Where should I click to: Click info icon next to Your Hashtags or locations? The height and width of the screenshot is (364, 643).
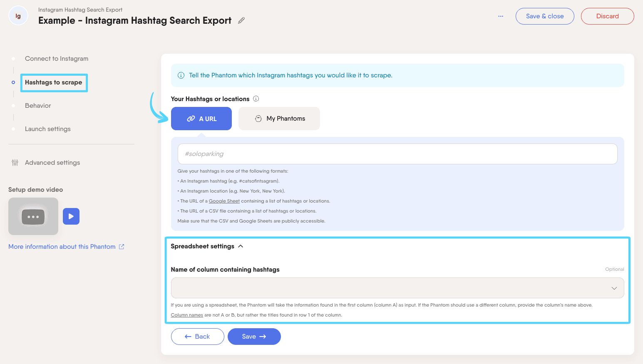coord(256,99)
